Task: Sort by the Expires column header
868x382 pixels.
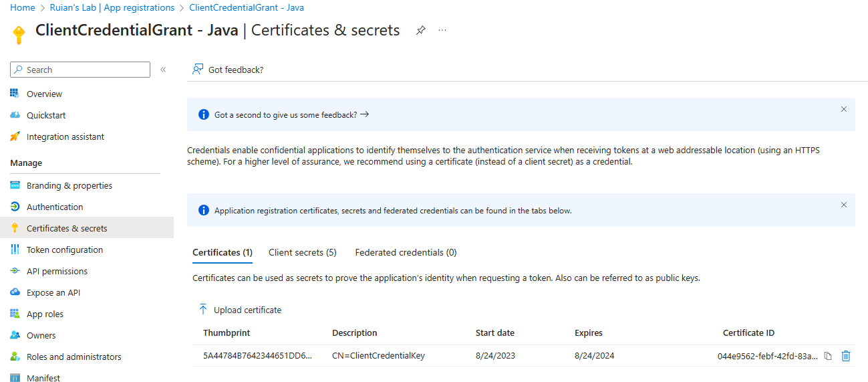Action: [x=589, y=332]
